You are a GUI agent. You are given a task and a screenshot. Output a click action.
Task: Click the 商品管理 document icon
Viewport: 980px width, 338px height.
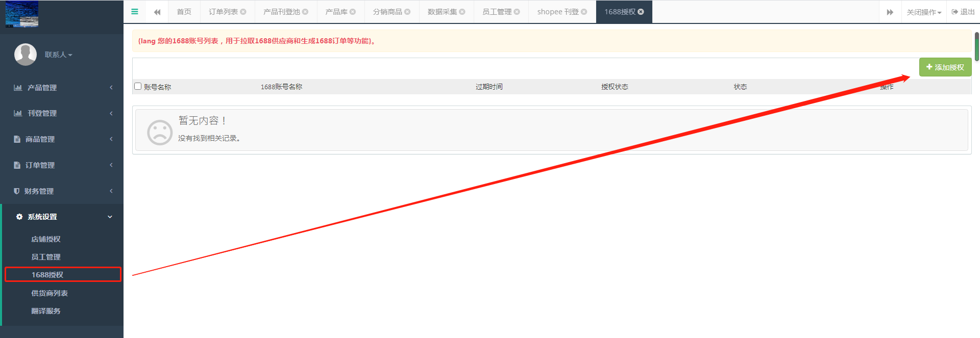click(x=17, y=139)
